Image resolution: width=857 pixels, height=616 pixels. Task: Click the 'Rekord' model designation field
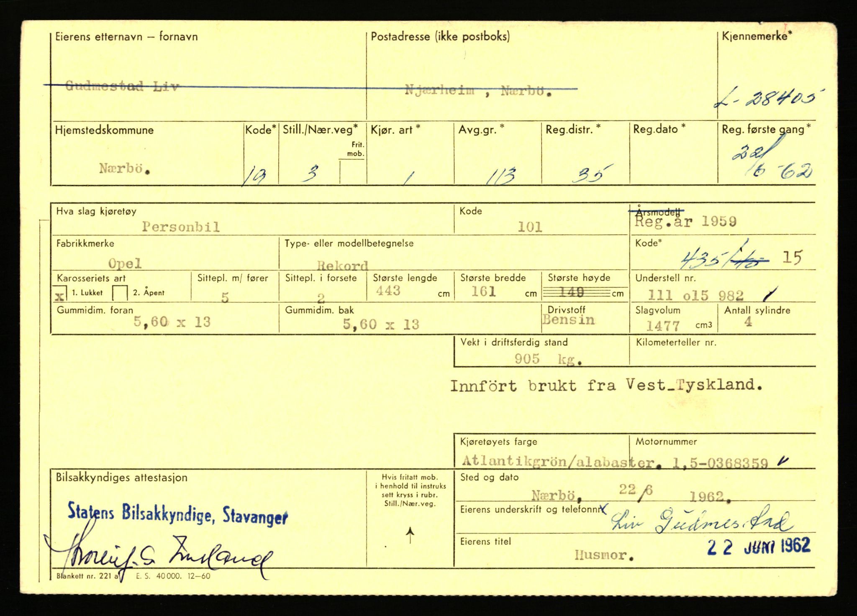pyautogui.click(x=342, y=265)
